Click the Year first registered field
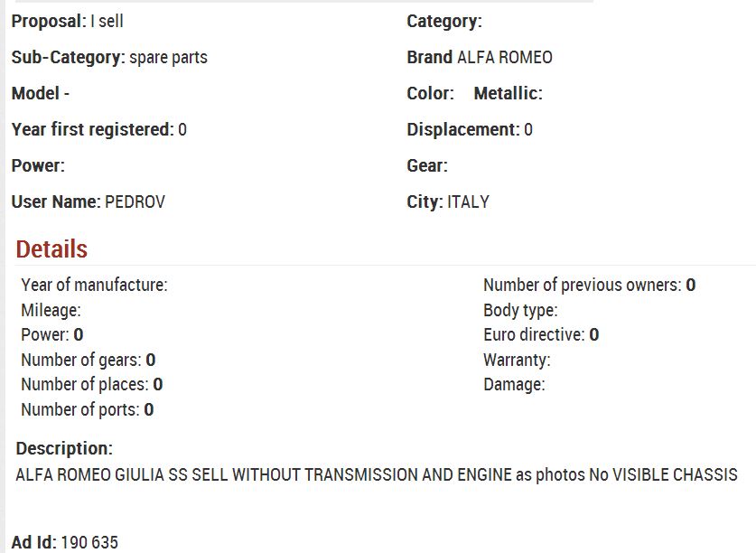Viewport: 756px width, 553px height. [99, 129]
